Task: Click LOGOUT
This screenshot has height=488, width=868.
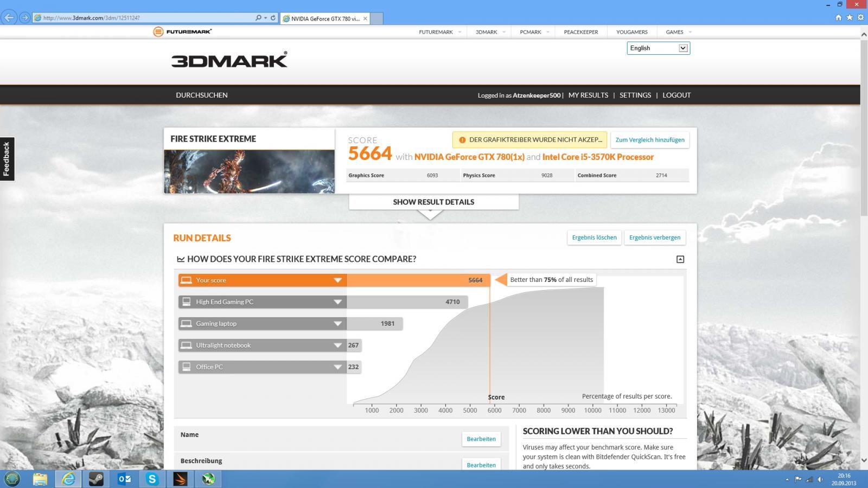Action: [676, 95]
